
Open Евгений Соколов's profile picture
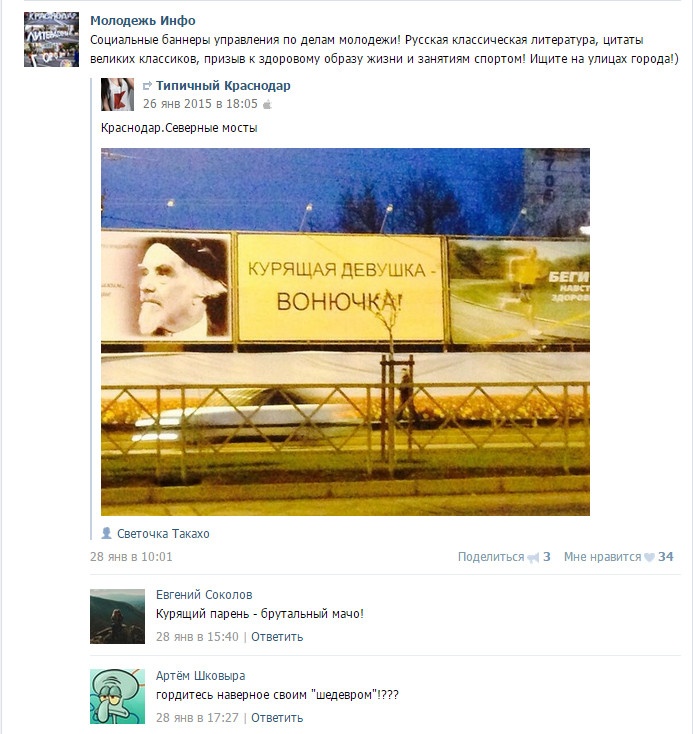tap(118, 616)
